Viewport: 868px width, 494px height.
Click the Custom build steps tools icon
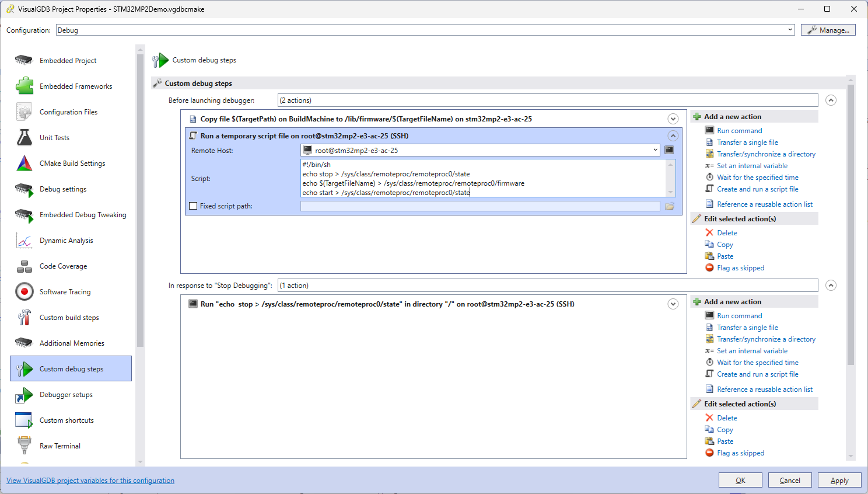(24, 317)
